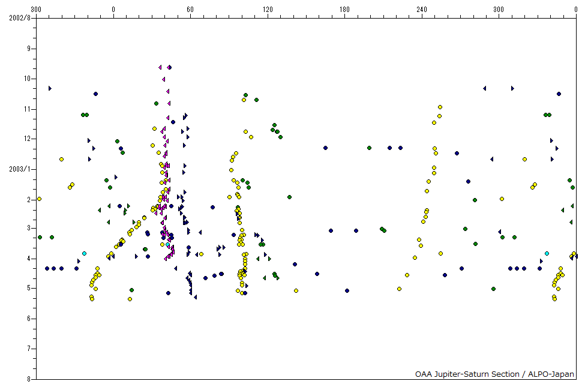Click the 2002/8 date label on left axis

click(20, 17)
